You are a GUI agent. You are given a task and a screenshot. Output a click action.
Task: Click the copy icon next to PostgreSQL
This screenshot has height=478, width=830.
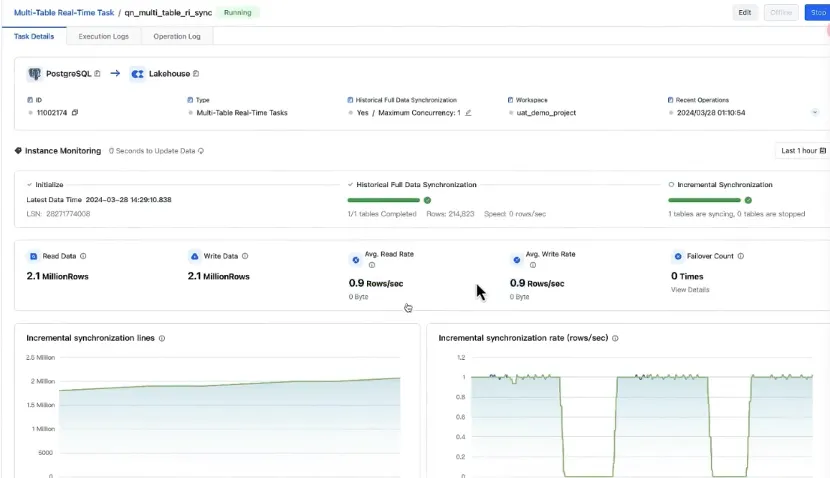tap(98, 74)
